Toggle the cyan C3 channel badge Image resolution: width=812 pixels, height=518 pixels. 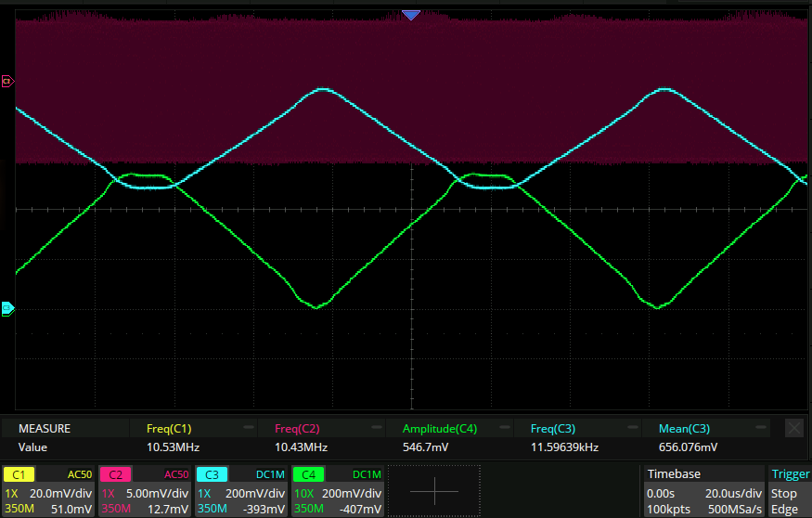(x=212, y=474)
